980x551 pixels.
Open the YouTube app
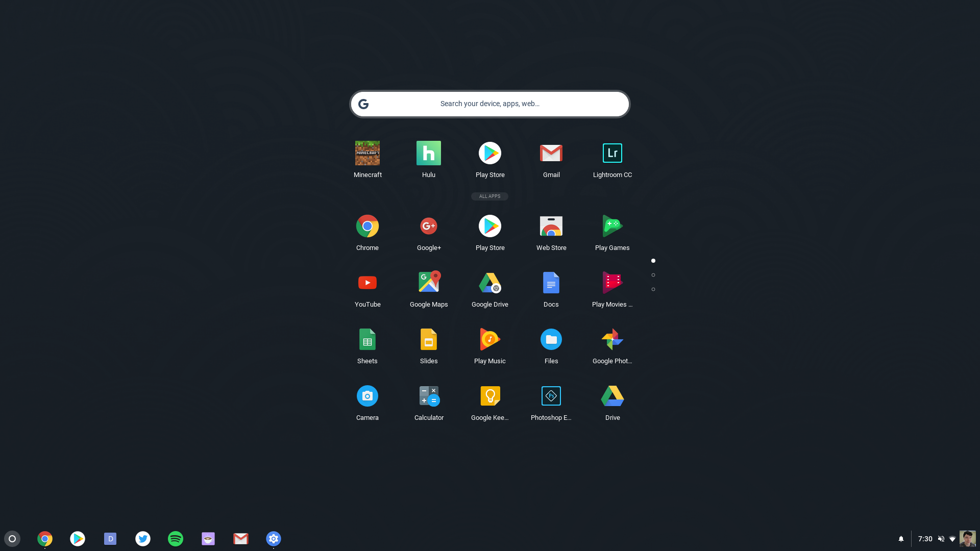(367, 283)
